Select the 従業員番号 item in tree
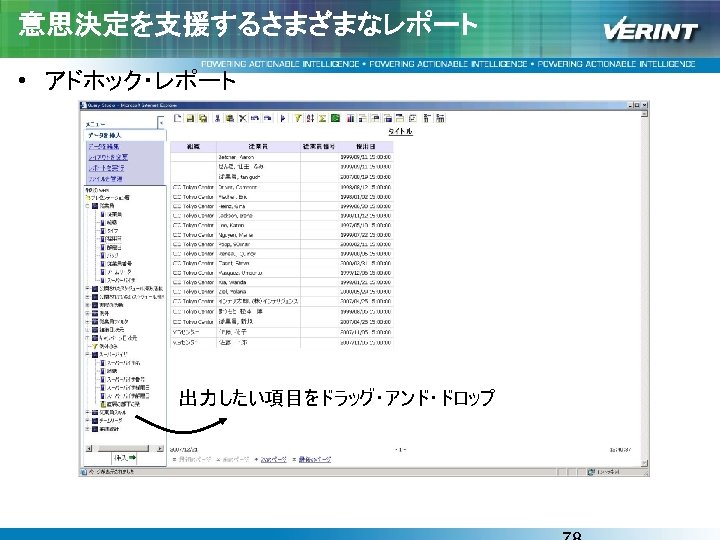Image resolution: width=720 pixels, height=540 pixels. [119, 264]
